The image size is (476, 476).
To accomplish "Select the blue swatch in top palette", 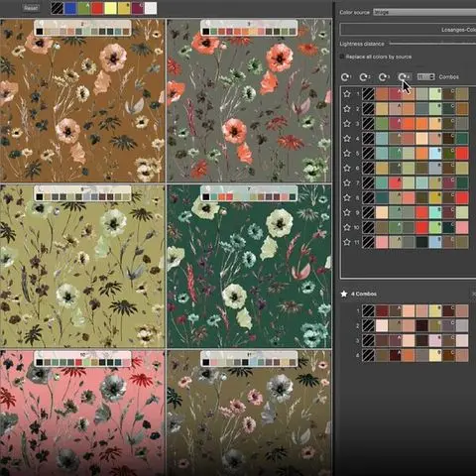I will pyautogui.click(x=70, y=8).
